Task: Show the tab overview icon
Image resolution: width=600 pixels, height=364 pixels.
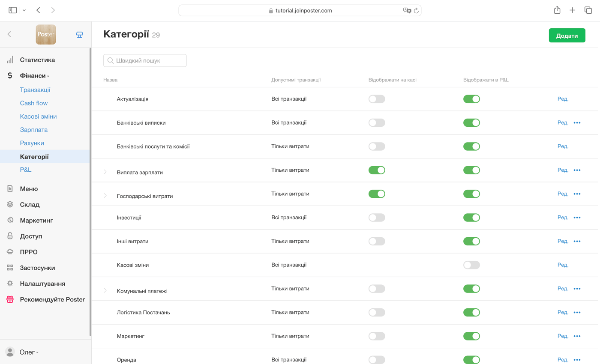Action: pos(588,10)
